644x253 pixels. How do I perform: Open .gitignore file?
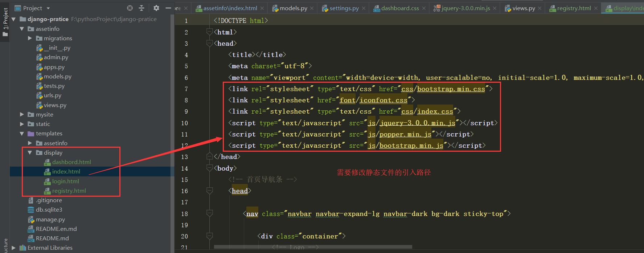pos(49,200)
